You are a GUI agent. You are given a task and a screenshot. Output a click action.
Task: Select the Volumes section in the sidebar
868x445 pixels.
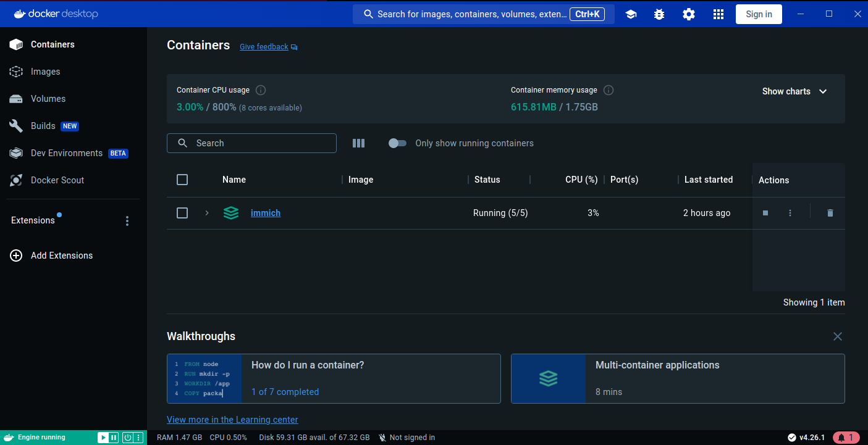point(48,98)
